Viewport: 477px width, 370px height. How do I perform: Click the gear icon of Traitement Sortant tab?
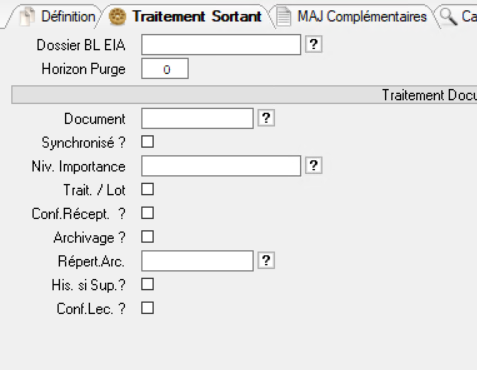[117, 16]
